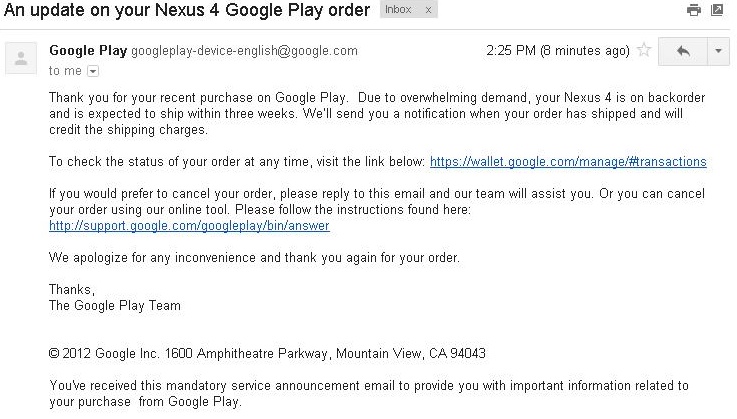
Task: Open the email in a new window
Action: click(x=718, y=11)
